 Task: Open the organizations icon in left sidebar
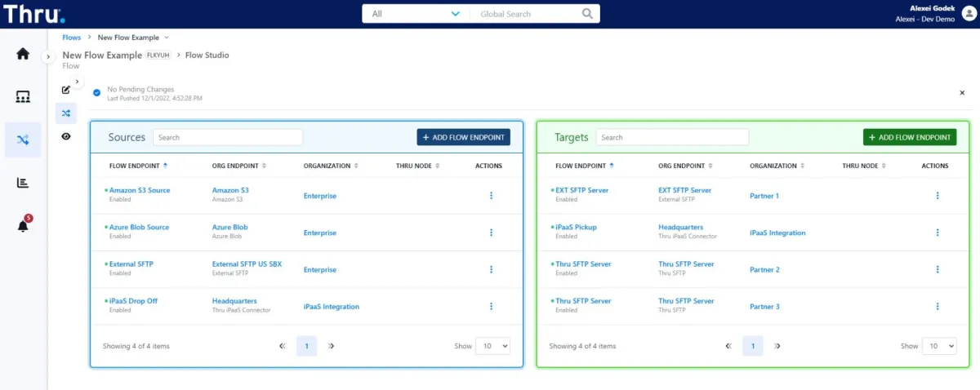23,97
